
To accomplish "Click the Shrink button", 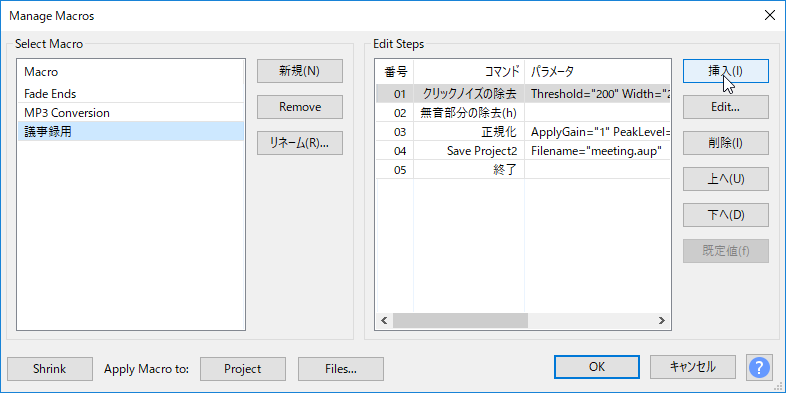I will click(x=50, y=369).
